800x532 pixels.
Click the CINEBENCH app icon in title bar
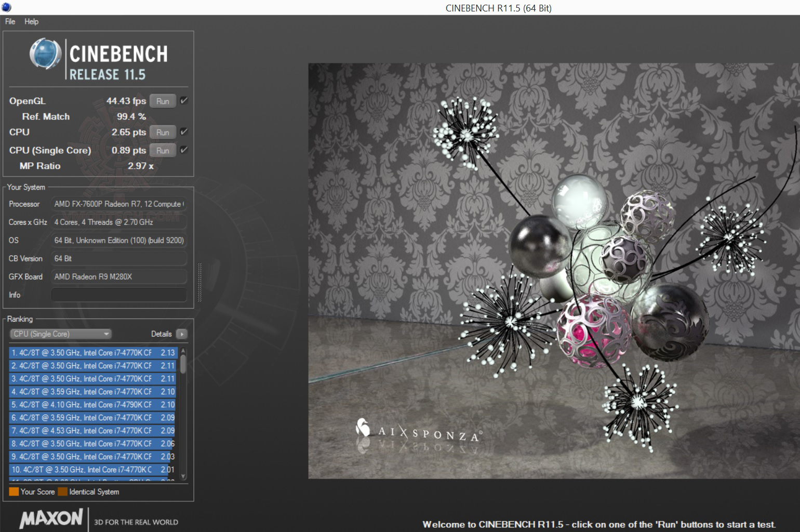(x=6, y=7)
